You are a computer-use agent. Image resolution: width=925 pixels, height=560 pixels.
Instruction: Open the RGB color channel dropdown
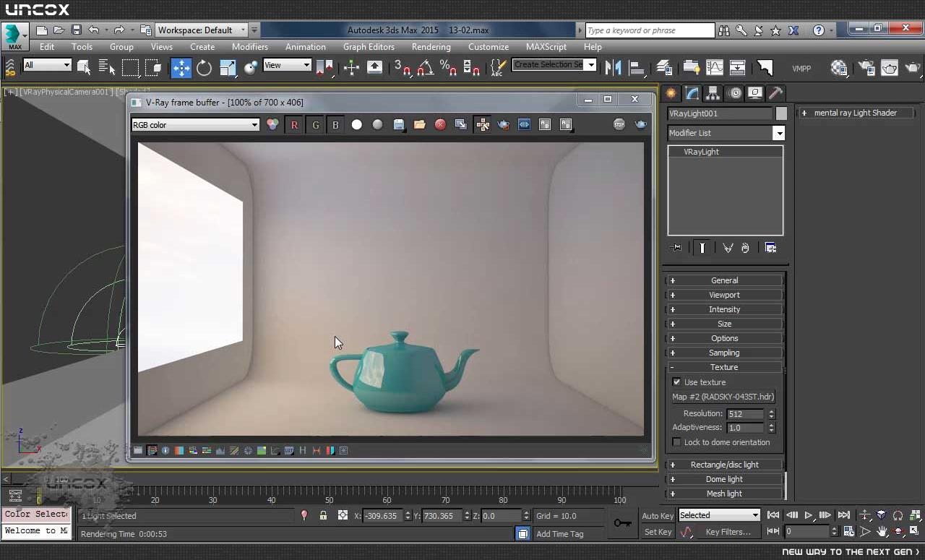click(195, 125)
